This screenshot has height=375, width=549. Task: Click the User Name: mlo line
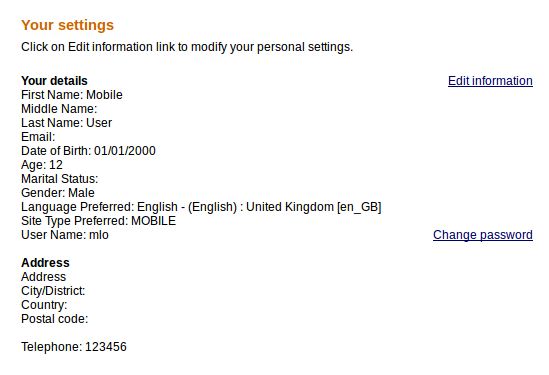point(65,235)
